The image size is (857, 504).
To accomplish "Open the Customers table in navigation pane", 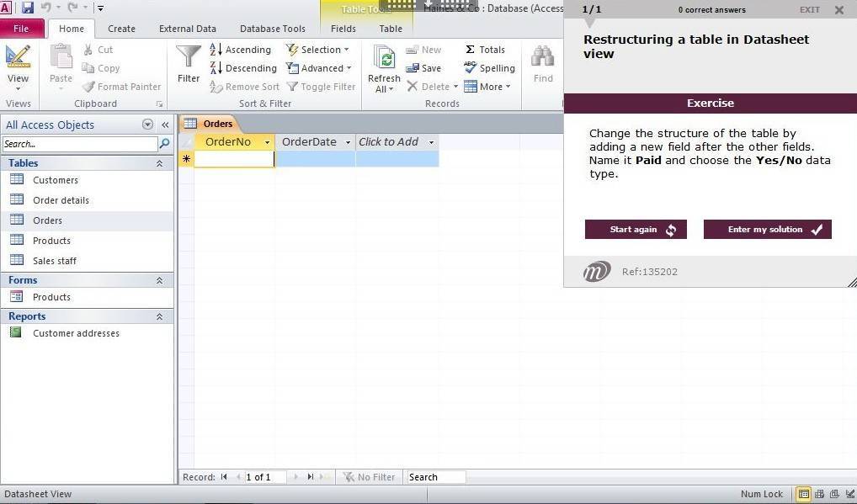I will (56, 180).
